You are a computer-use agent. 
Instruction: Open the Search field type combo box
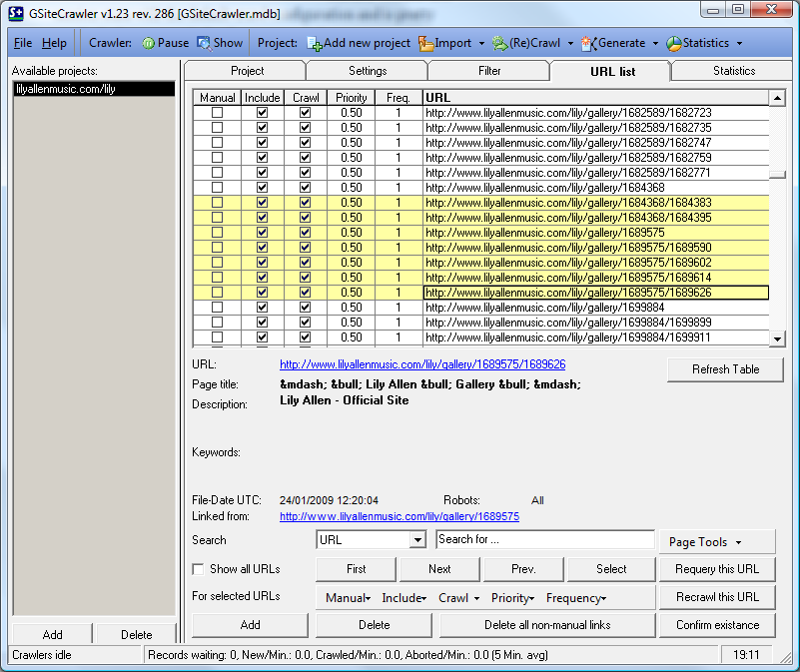tap(418, 540)
